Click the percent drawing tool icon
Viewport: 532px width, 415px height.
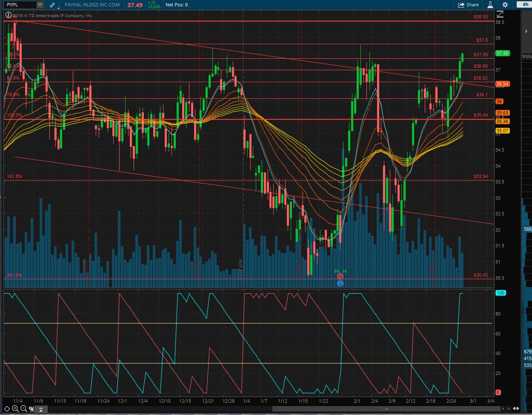32,409
